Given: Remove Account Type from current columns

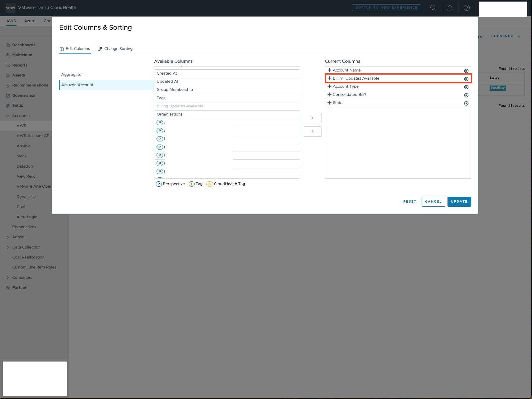Looking at the screenshot, I should click(x=466, y=87).
